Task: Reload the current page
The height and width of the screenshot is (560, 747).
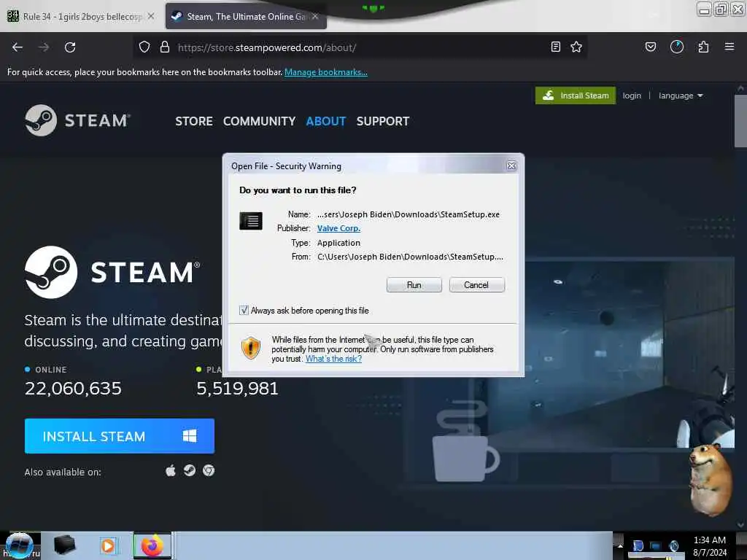Action: pos(70,47)
